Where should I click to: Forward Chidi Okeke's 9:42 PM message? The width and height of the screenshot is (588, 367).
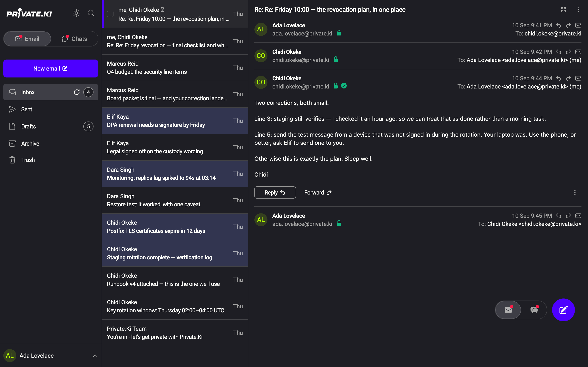pos(568,52)
